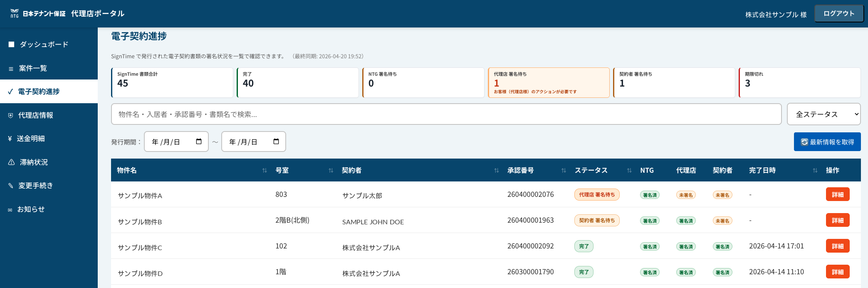Click the pencil icon beside 変更手続き

11,186
